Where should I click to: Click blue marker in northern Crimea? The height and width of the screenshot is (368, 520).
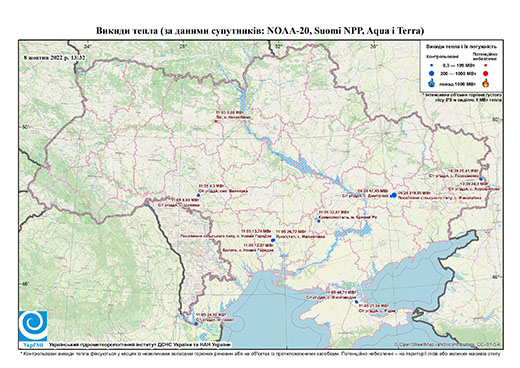pos(357,302)
